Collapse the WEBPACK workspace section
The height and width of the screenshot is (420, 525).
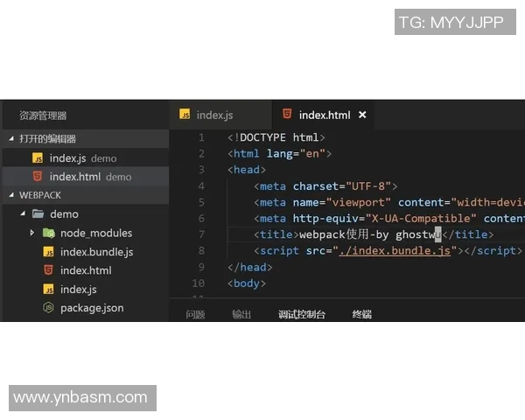point(11,195)
